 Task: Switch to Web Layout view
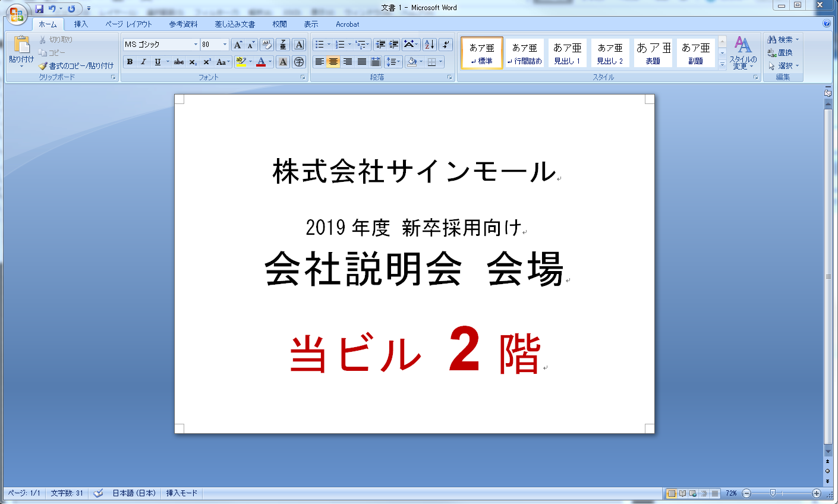pyautogui.click(x=693, y=493)
